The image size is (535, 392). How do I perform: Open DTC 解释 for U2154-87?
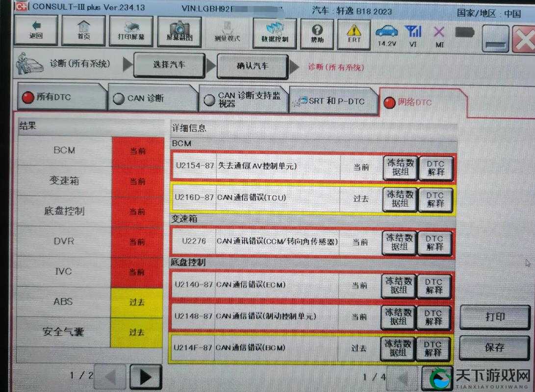tap(436, 168)
